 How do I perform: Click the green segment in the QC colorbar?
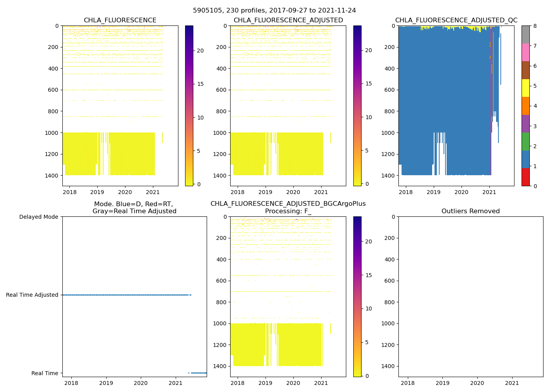(x=525, y=141)
